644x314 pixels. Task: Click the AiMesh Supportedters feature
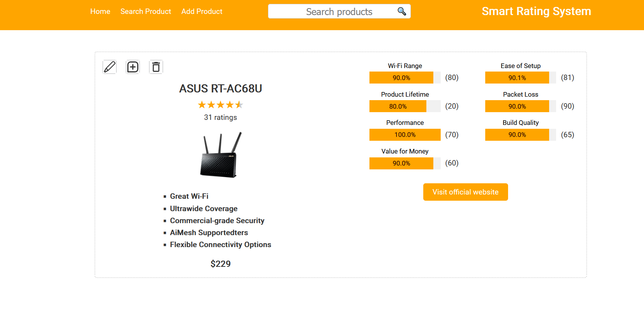pos(209,233)
